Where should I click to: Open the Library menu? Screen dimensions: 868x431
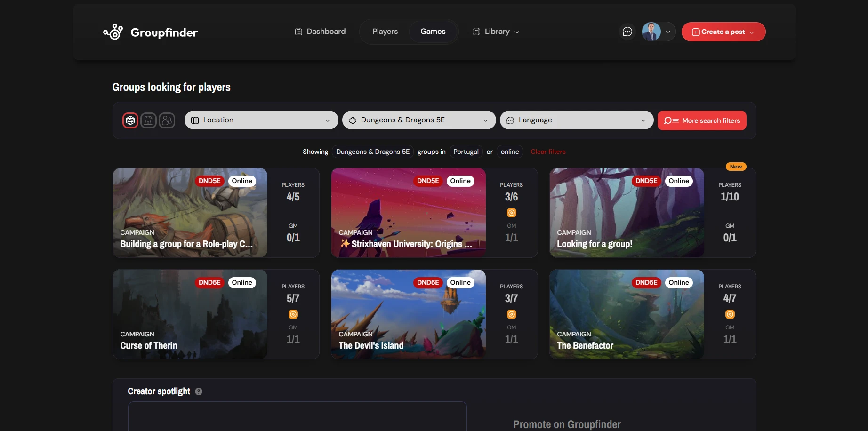(496, 32)
